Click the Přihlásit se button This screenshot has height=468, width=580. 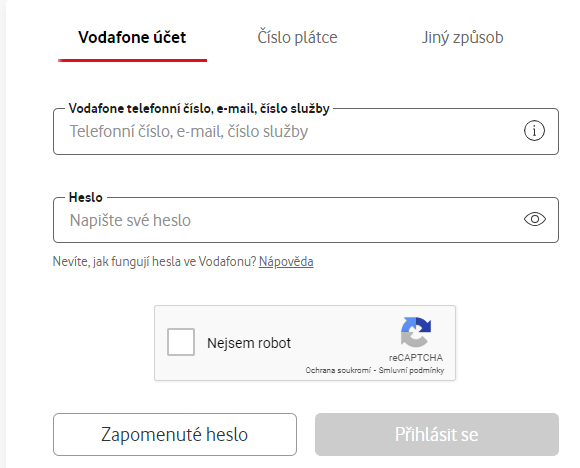[x=436, y=434]
